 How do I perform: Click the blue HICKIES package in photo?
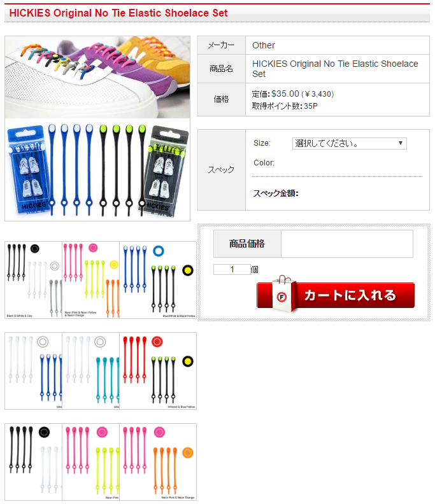click(x=28, y=169)
